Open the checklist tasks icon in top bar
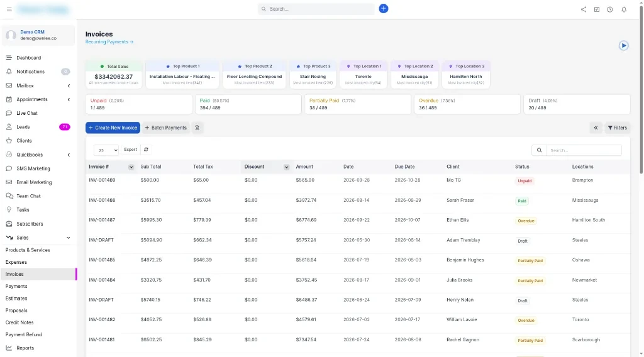 [596, 9]
